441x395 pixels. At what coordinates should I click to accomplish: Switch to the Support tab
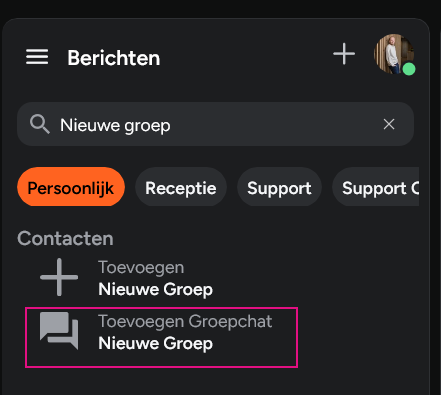coord(279,187)
